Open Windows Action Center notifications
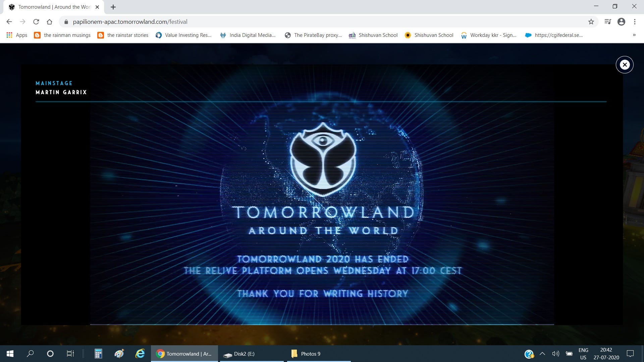 click(x=630, y=354)
